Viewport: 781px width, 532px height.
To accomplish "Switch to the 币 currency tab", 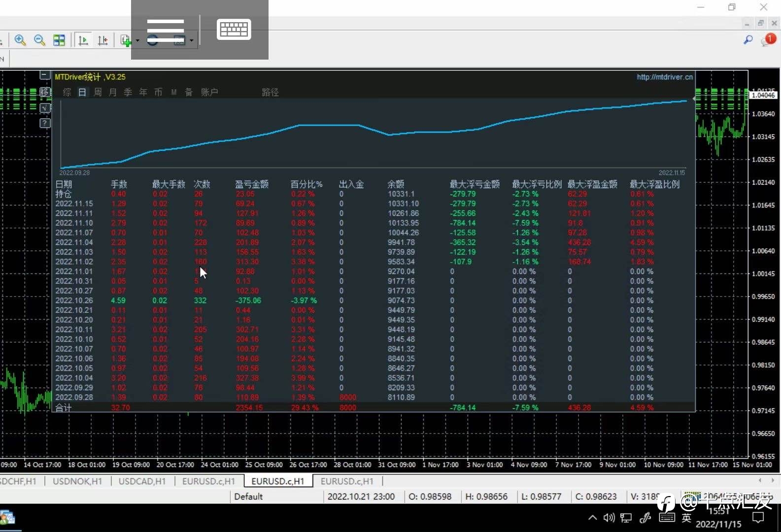I will click(158, 92).
